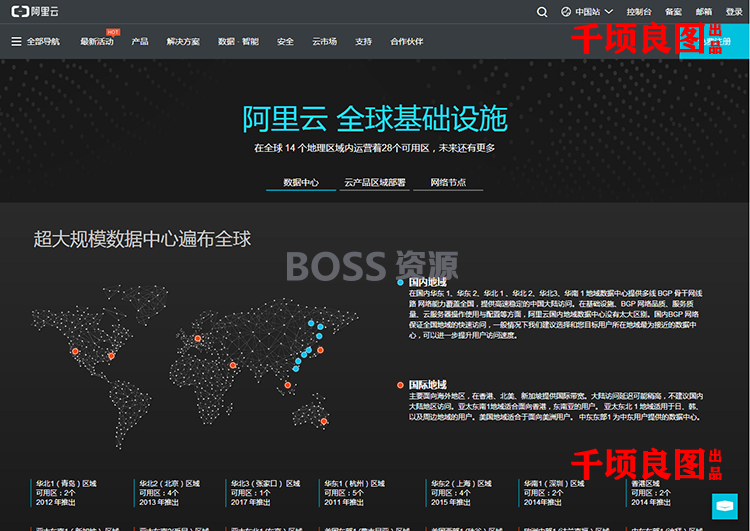Switch to the 数据中心 tab
Viewport: 750px width, 531px height.
pyautogui.click(x=301, y=182)
